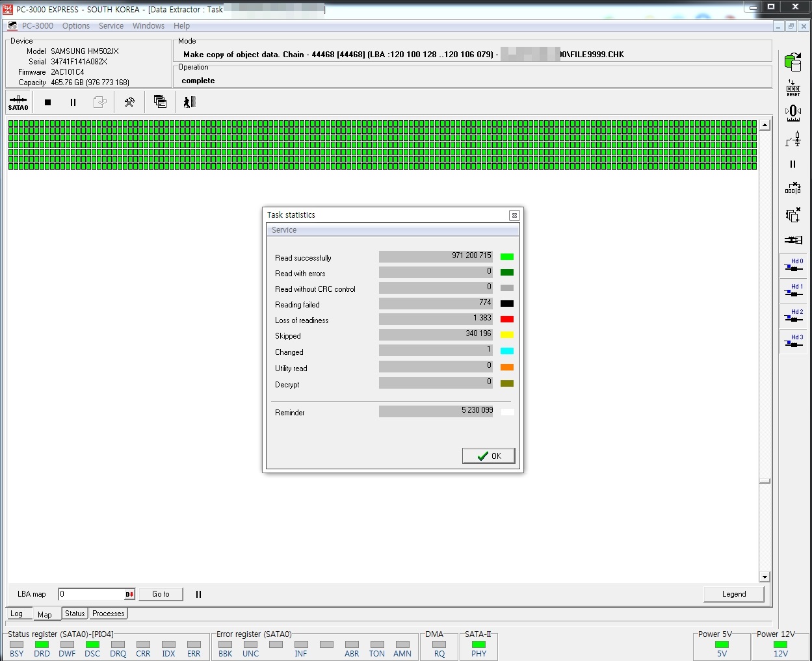This screenshot has height=661, width=812.
Task: Click the zero ruler position icon
Action: (x=793, y=113)
